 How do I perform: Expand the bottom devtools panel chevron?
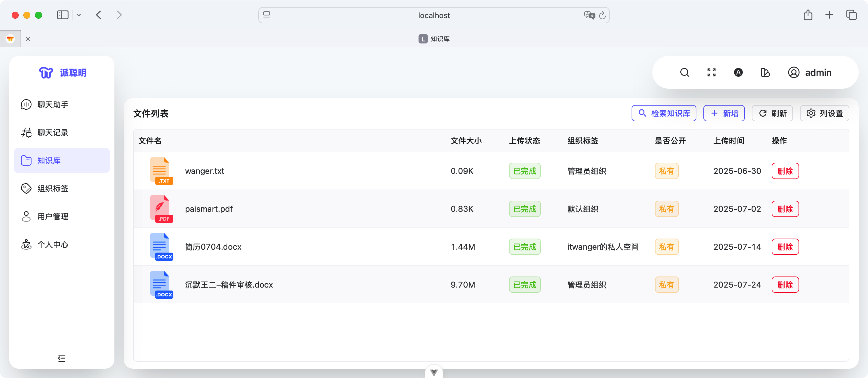[x=434, y=372]
